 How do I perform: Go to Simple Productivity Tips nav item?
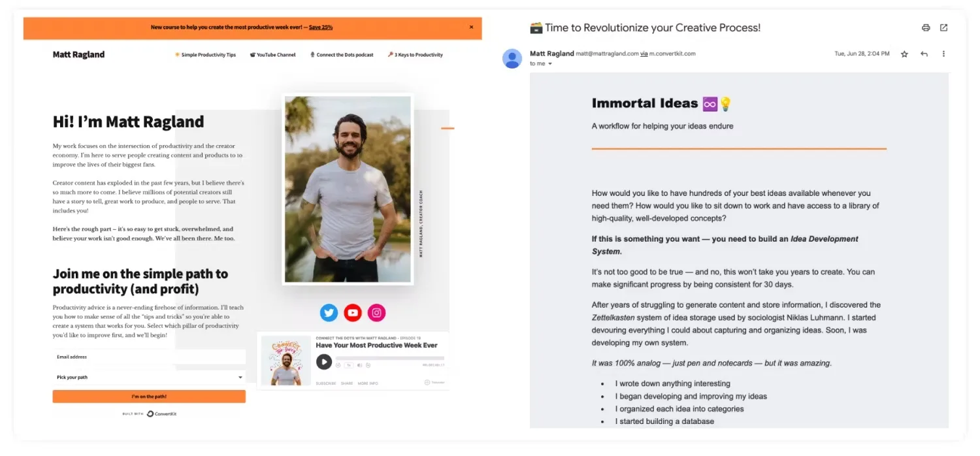(x=205, y=55)
